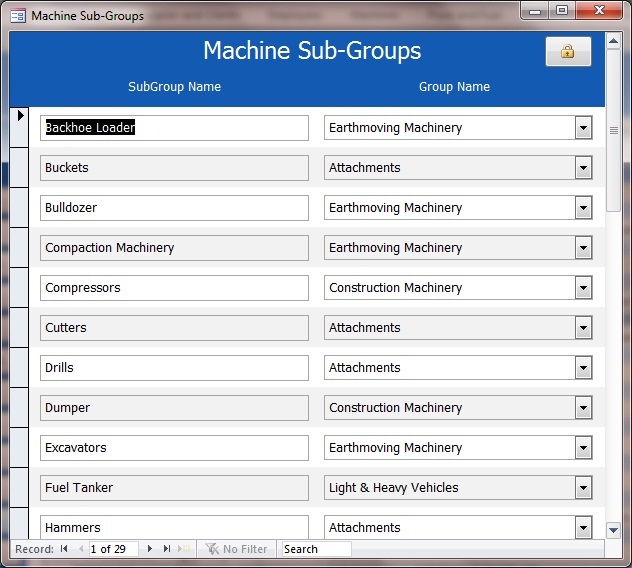
Task: Expand Group Name dropdown for Compaction Machinery
Action: click(x=583, y=248)
